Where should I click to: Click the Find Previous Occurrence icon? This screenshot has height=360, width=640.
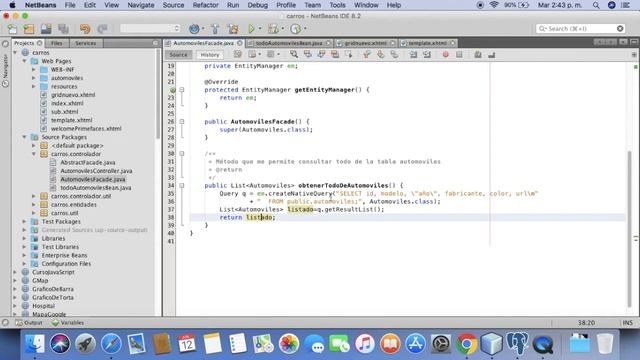308,54
